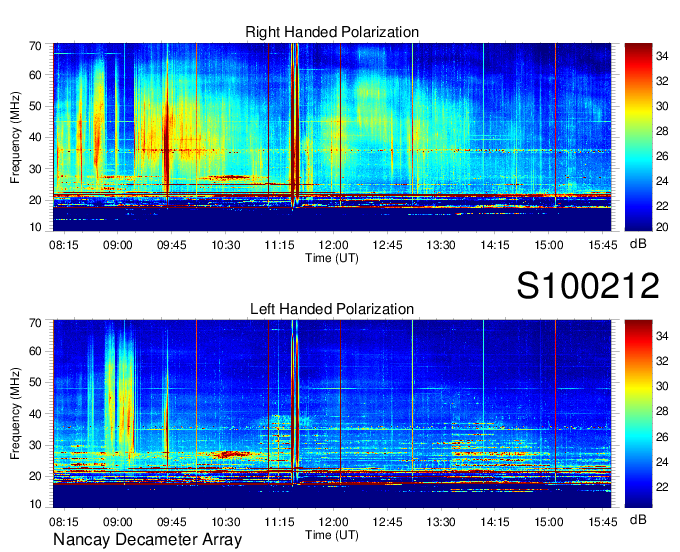Click the 50 MHz tick of Right Handed plot
The height and width of the screenshot is (552, 680).
[35, 106]
